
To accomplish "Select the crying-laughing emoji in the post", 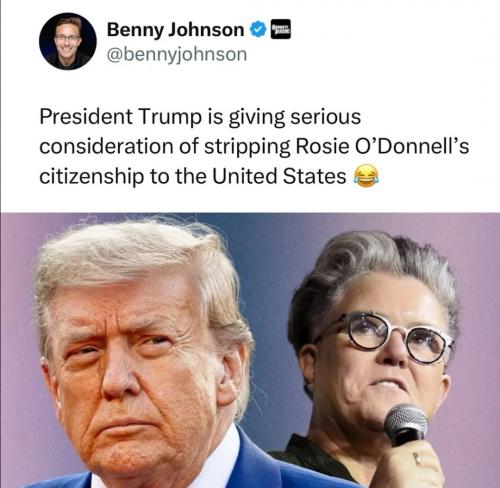I will (366, 176).
